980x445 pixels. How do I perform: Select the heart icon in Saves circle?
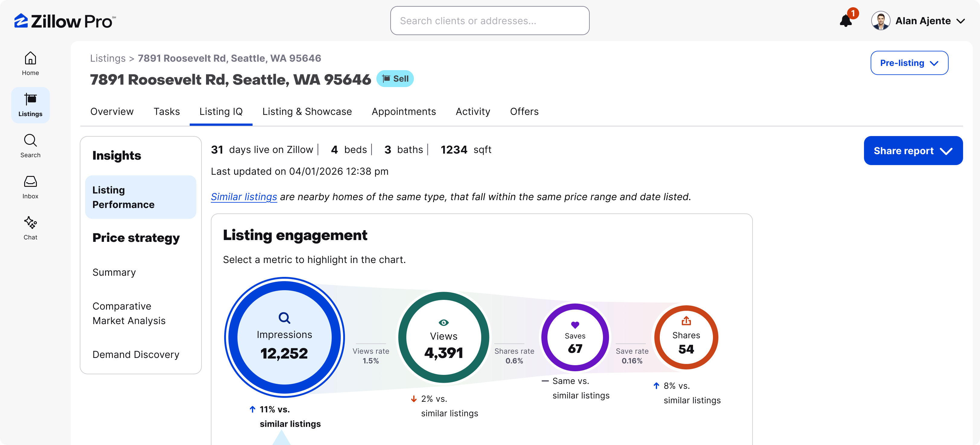pos(575,325)
